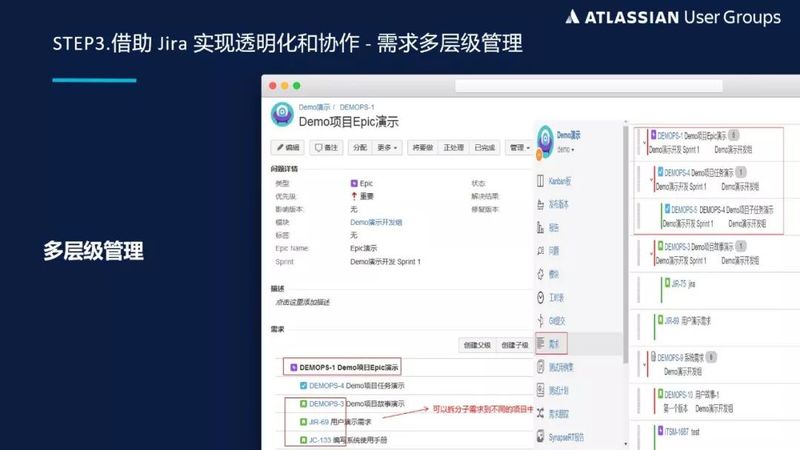Click the green story icon beside JIR-69 link
Screen dimensions: 800x450
tap(304, 422)
